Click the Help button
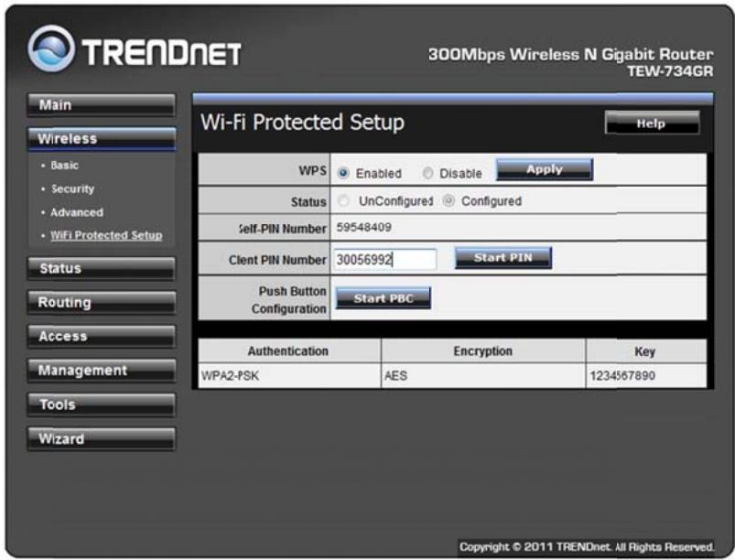Screen dimensions: 735x560 (x=652, y=124)
